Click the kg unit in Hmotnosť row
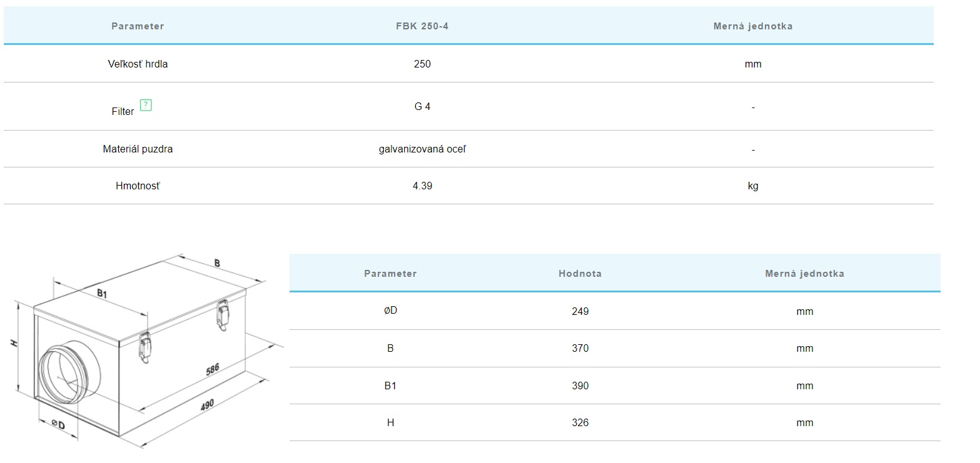980x463 pixels. pos(753,186)
